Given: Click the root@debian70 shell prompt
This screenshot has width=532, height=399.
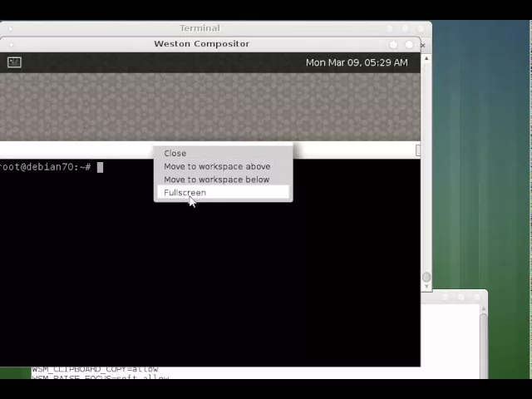Looking at the screenshot, I should tap(46, 167).
